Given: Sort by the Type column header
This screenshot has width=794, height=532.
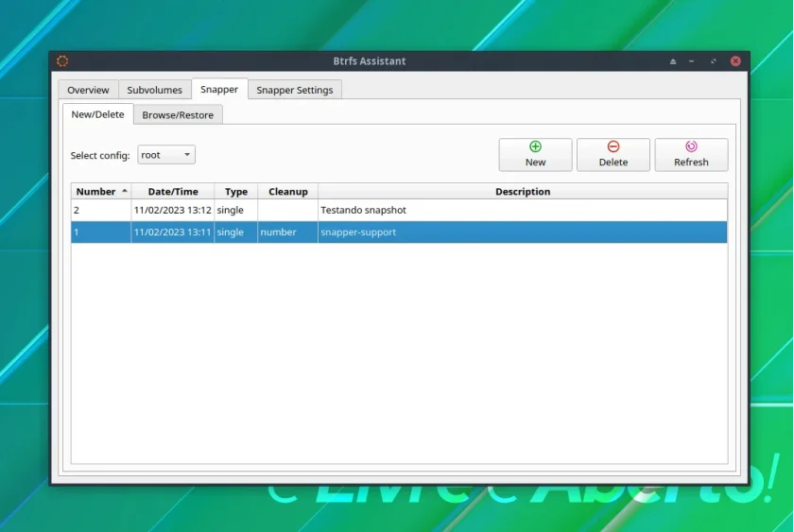Looking at the screenshot, I should click(x=236, y=191).
